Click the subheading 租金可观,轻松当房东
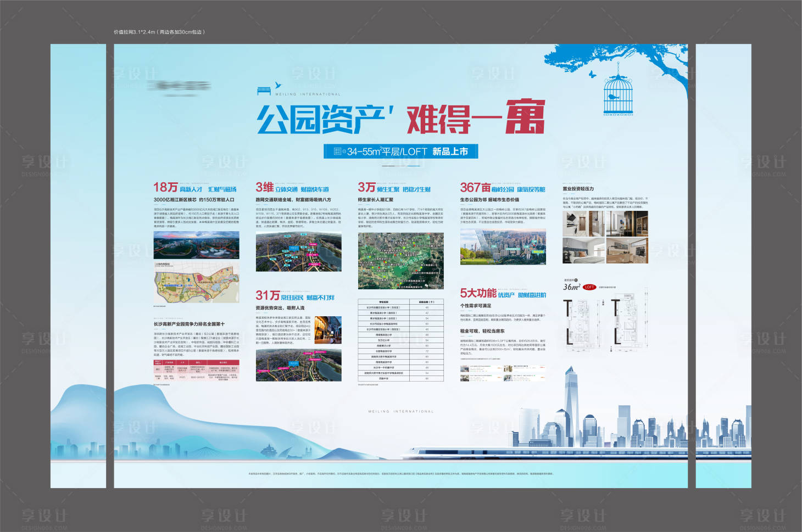This screenshot has width=802, height=532. coord(482,331)
